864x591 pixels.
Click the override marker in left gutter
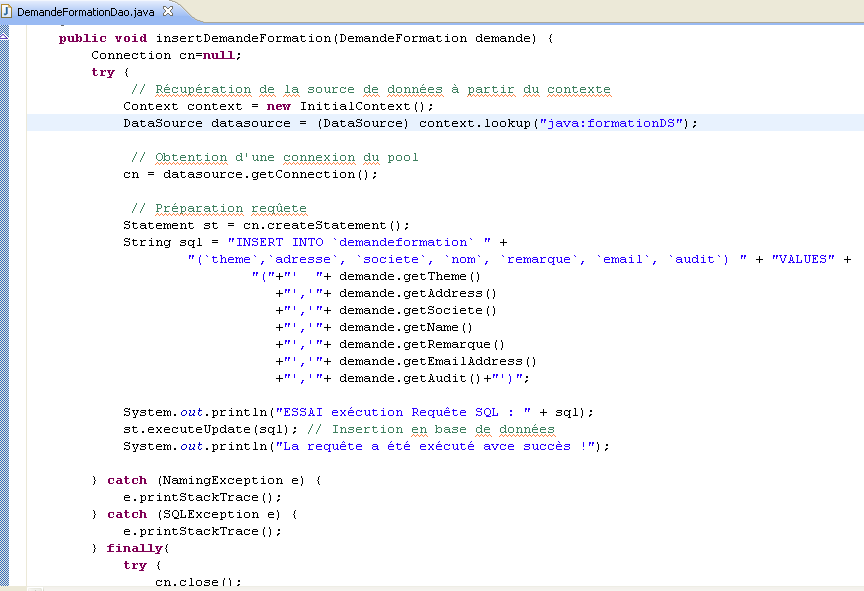point(4,36)
